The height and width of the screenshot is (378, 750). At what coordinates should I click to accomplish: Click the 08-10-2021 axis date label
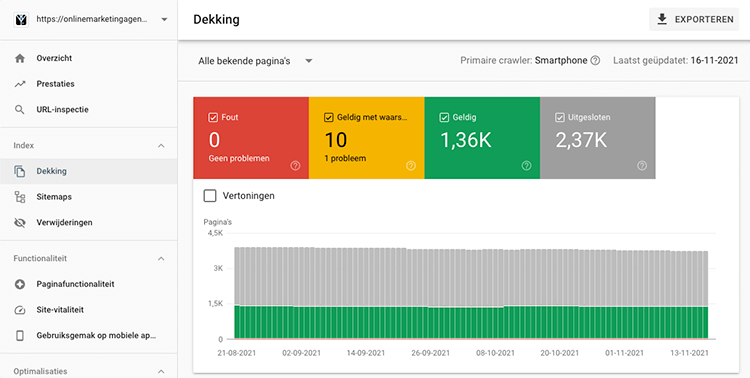[x=495, y=353]
